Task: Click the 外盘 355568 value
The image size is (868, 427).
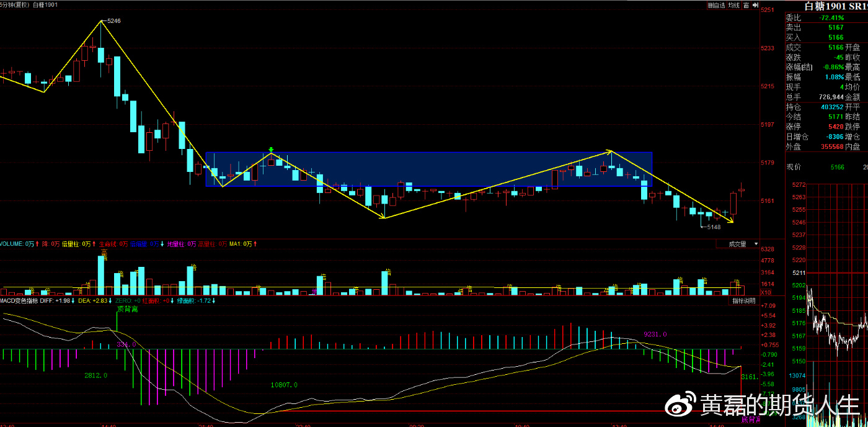Action: point(832,146)
